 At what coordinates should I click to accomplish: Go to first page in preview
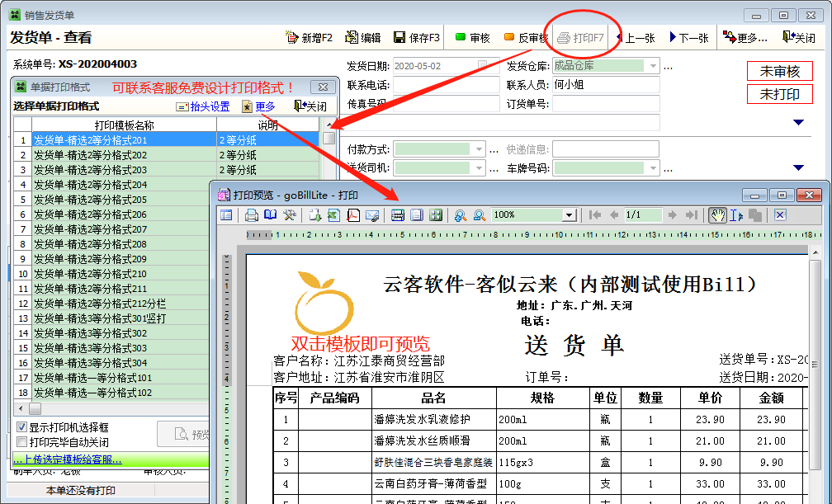pos(595,214)
